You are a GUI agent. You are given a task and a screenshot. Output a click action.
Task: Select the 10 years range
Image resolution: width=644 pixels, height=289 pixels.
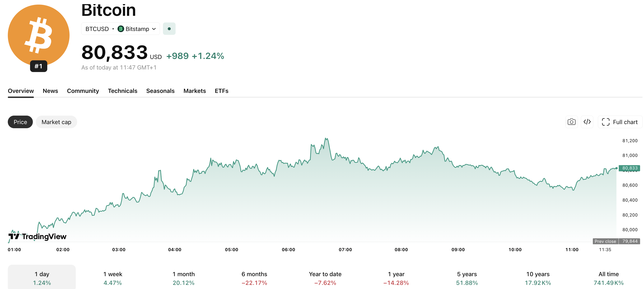pos(538,278)
